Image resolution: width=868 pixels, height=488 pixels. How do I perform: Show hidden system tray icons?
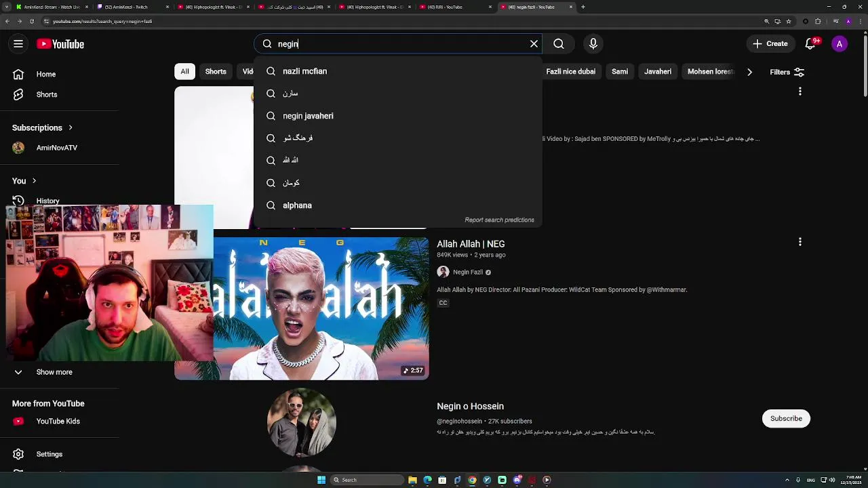pyautogui.click(x=787, y=480)
